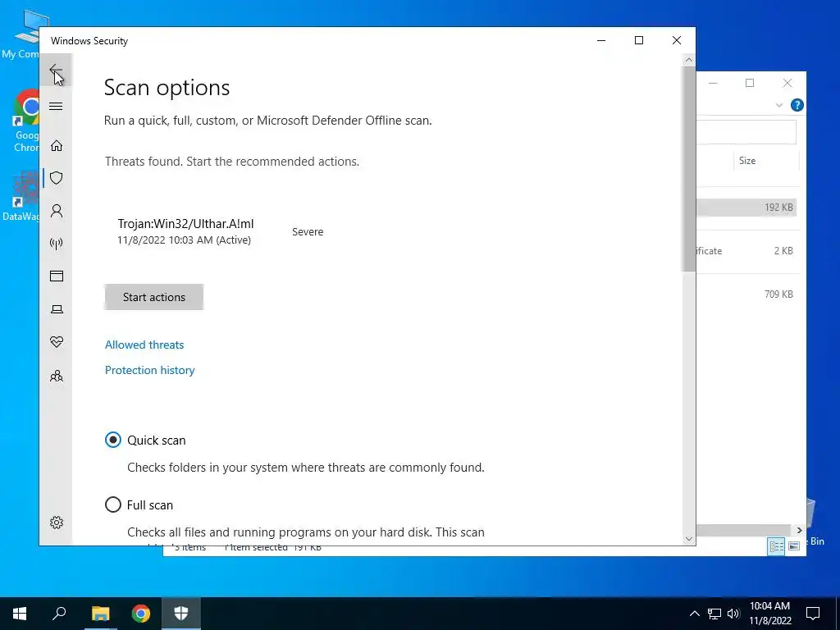This screenshot has width=840, height=630.
Task: Open App & browser control icon
Action: pos(57,276)
